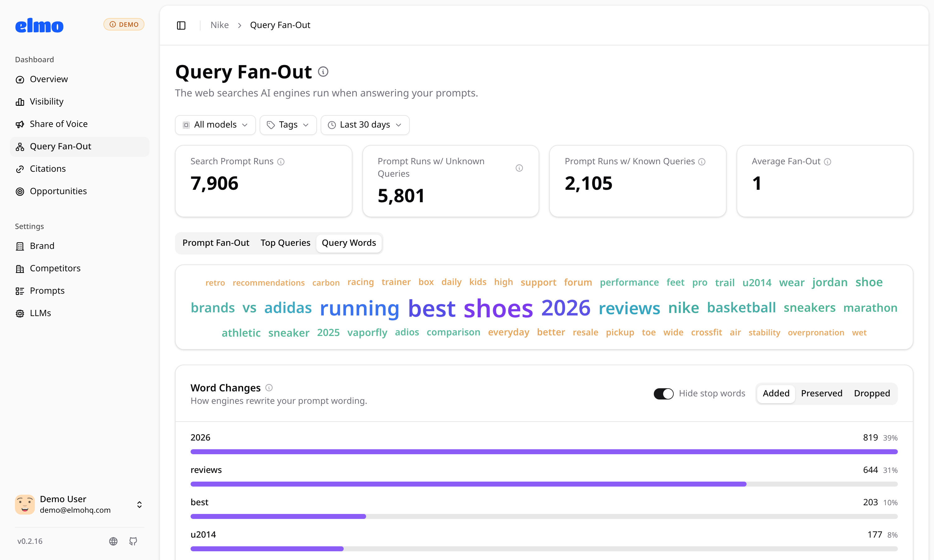
Task: Click the word 'marathon' in the cloud
Action: click(x=870, y=308)
